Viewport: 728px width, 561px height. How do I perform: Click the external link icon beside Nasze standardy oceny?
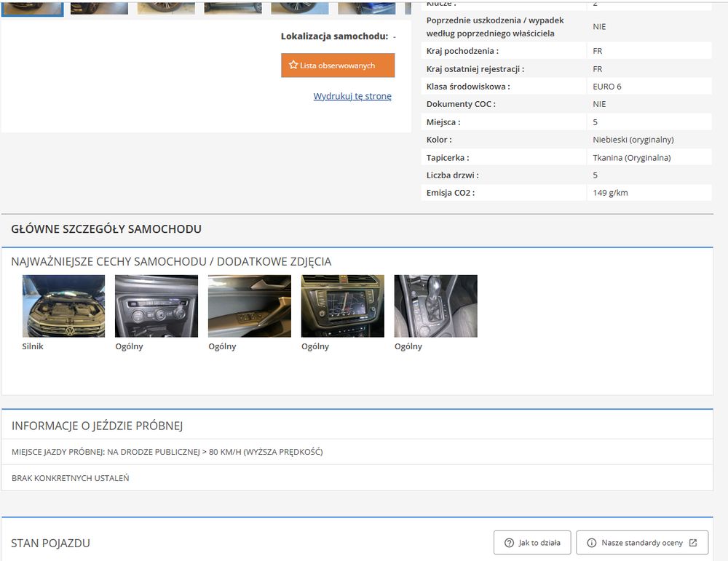[693, 542]
